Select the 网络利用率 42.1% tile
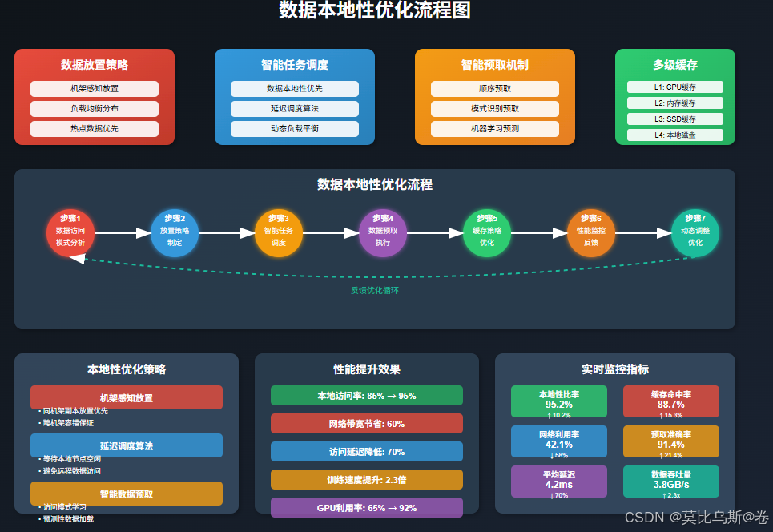Viewport: 773px width, 532px height. (558, 441)
